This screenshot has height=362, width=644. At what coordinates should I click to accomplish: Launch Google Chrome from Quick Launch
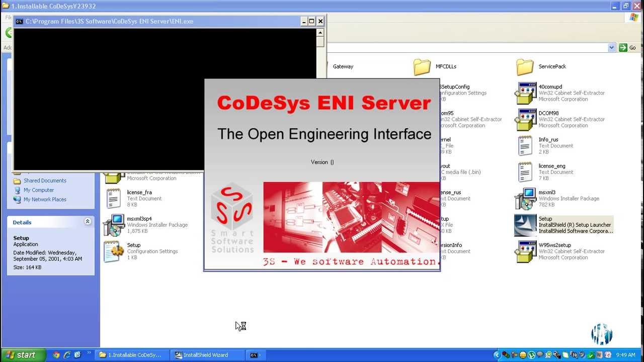point(56,355)
